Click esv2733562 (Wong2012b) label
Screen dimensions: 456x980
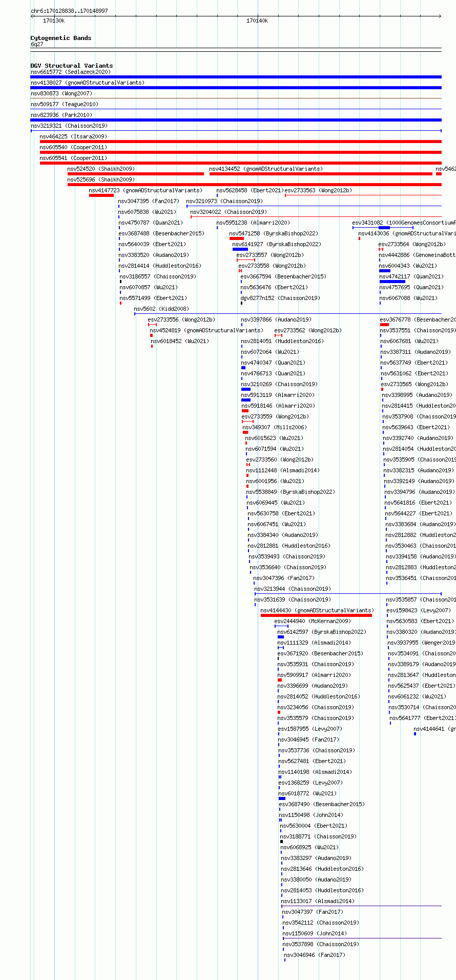[x=308, y=330]
